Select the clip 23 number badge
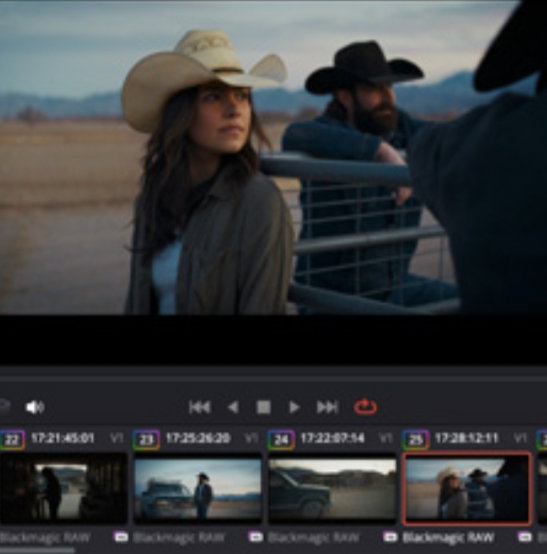 point(146,440)
